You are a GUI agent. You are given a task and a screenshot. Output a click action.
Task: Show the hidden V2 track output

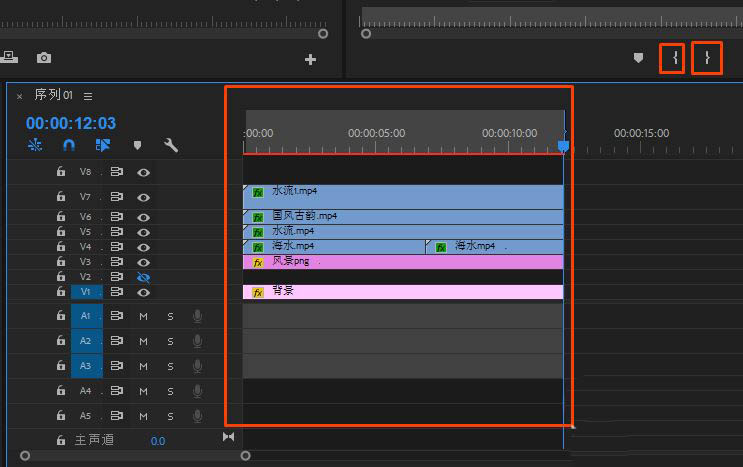[144, 277]
